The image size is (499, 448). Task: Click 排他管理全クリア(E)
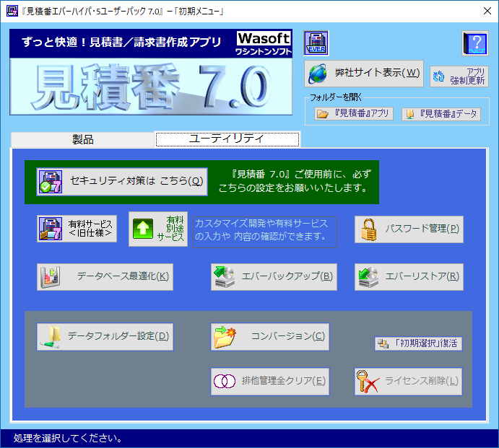click(x=270, y=381)
